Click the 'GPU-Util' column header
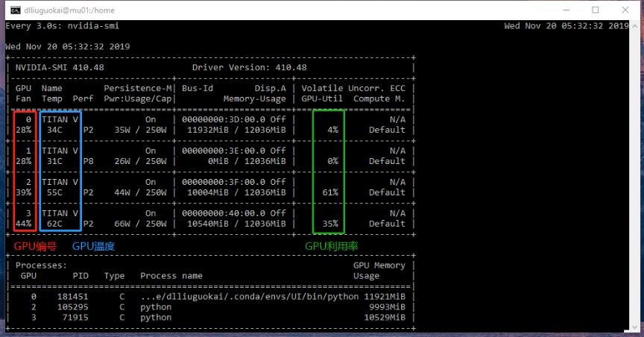Viewport: 644px width, 337px height. click(322, 99)
